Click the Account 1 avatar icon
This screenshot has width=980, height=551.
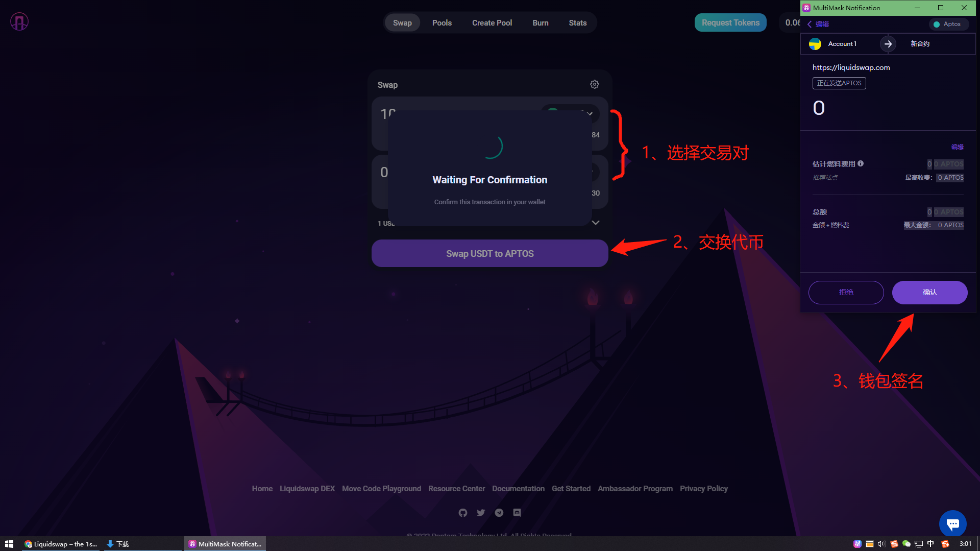coord(815,44)
